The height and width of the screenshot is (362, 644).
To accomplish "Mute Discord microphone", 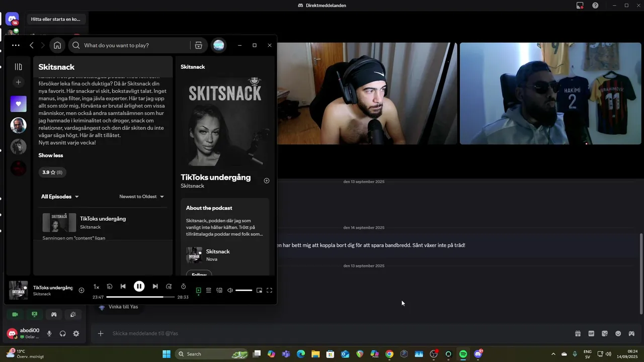I will tap(49, 333).
